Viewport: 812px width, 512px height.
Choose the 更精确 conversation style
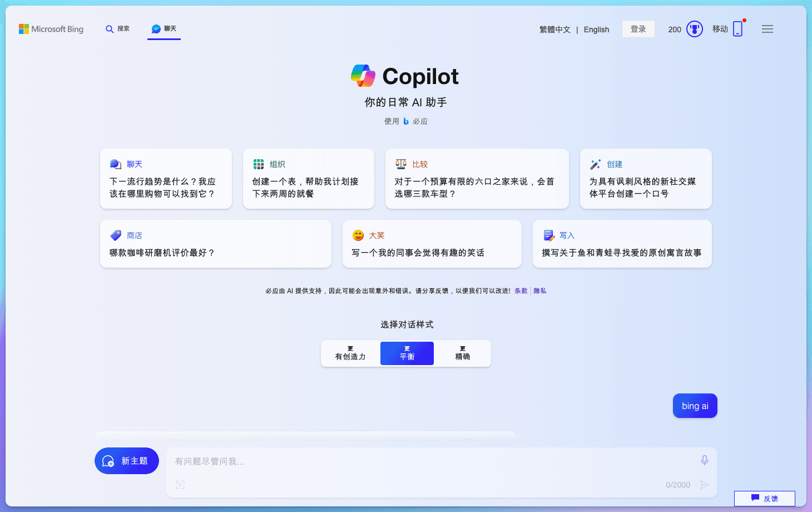(463, 353)
